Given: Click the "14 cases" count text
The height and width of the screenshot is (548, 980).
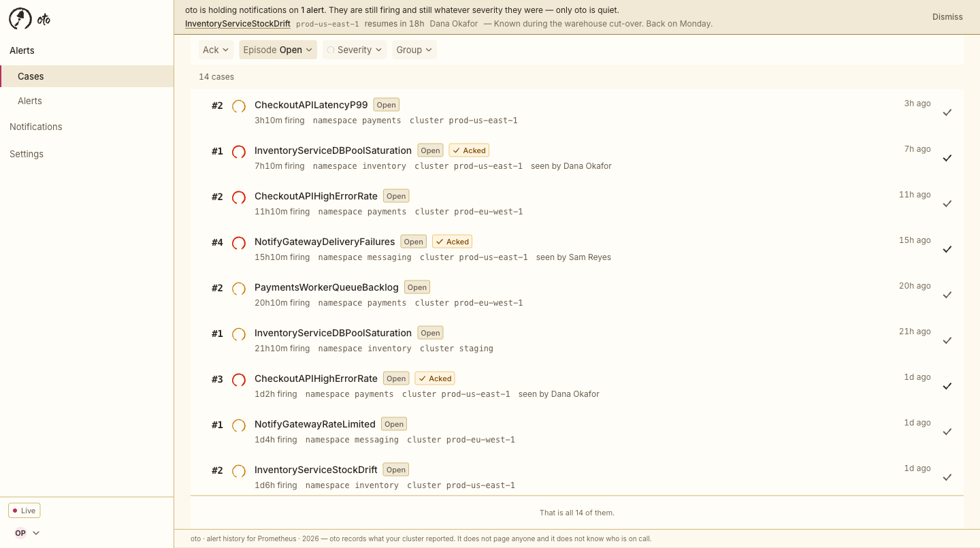Looking at the screenshot, I should tap(216, 77).
